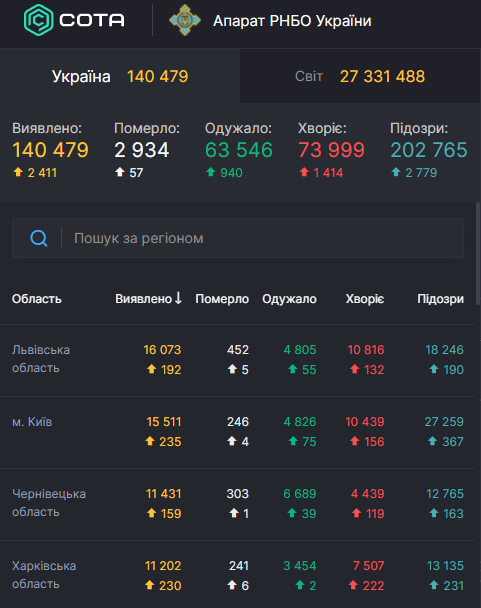Focus the Пошук за регіоном search field

click(x=238, y=238)
